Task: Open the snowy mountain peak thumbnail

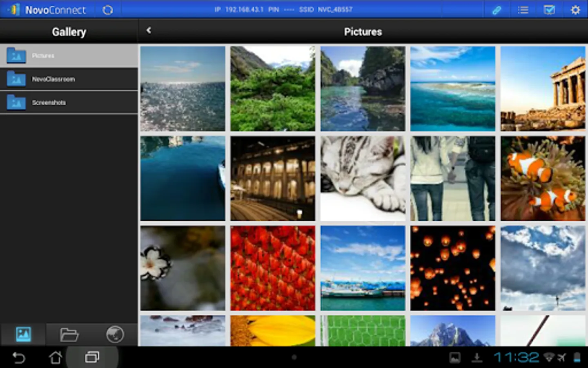Action: point(453,331)
